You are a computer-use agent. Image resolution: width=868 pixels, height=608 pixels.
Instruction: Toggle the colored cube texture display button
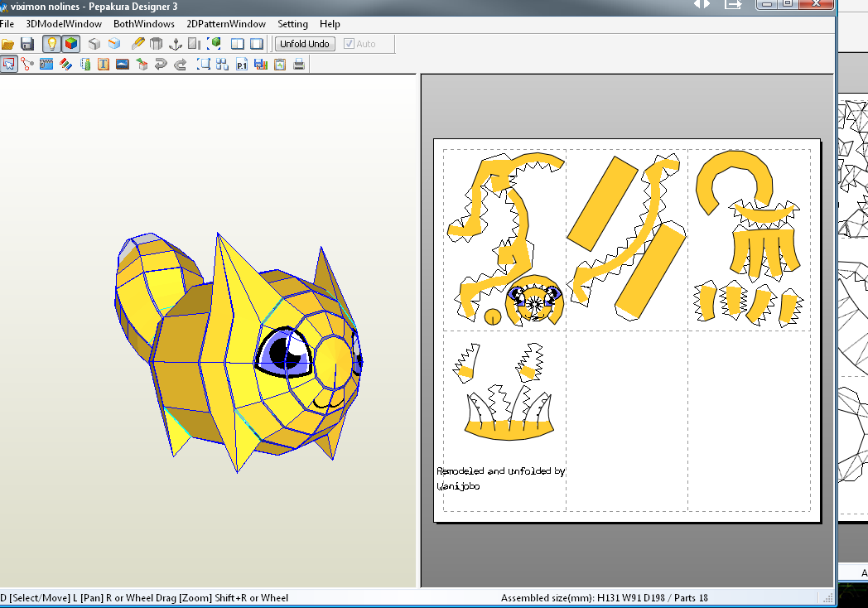coord(71,44)
